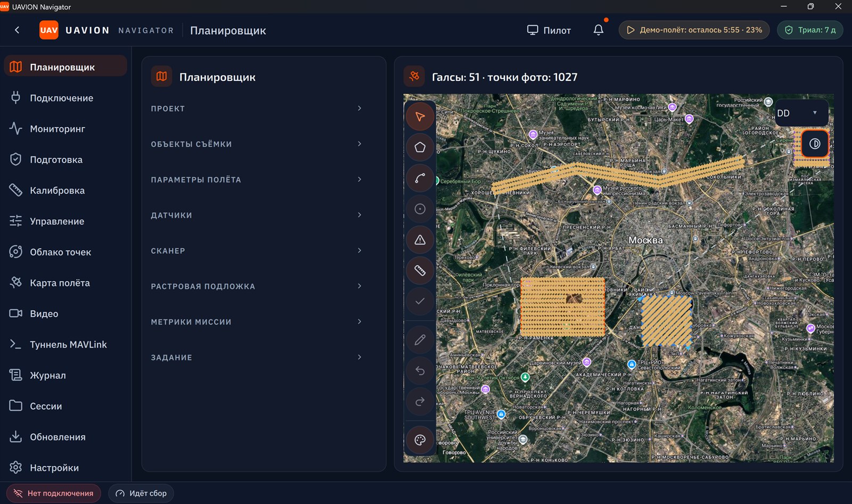Activate the ruler measurement tool
The width and height of the screenshot is (852, 504).
420,271
